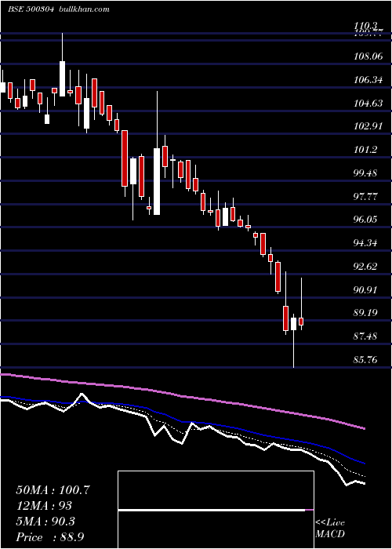
Task: Click the 85.76 price level label
Action: pyautogui.click(x=366, y=359)
